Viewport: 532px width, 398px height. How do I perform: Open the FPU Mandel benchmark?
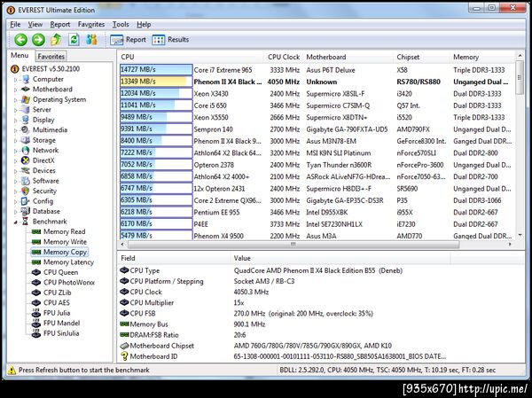[62, 323]
